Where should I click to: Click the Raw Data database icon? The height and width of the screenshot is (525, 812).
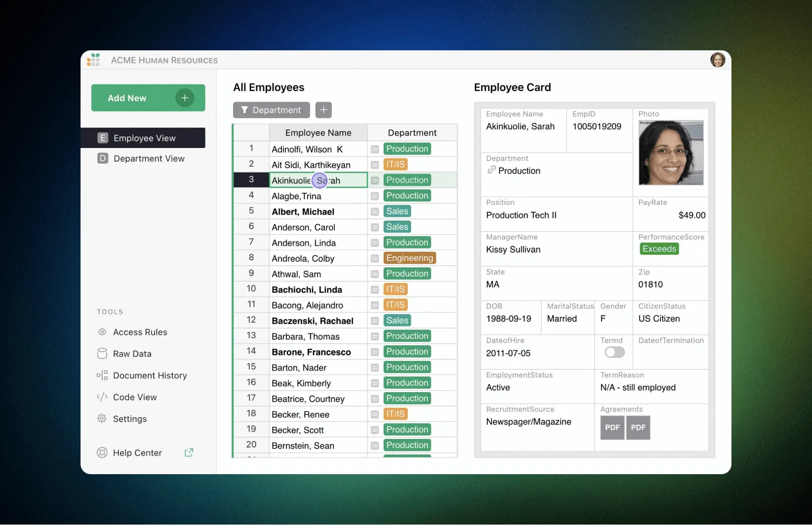coord(102,354)
